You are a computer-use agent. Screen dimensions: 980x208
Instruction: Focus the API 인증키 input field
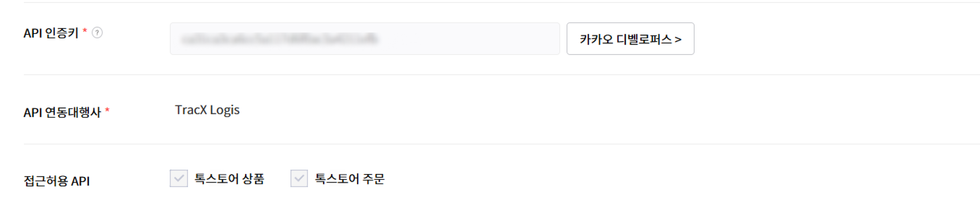(365, 39)
